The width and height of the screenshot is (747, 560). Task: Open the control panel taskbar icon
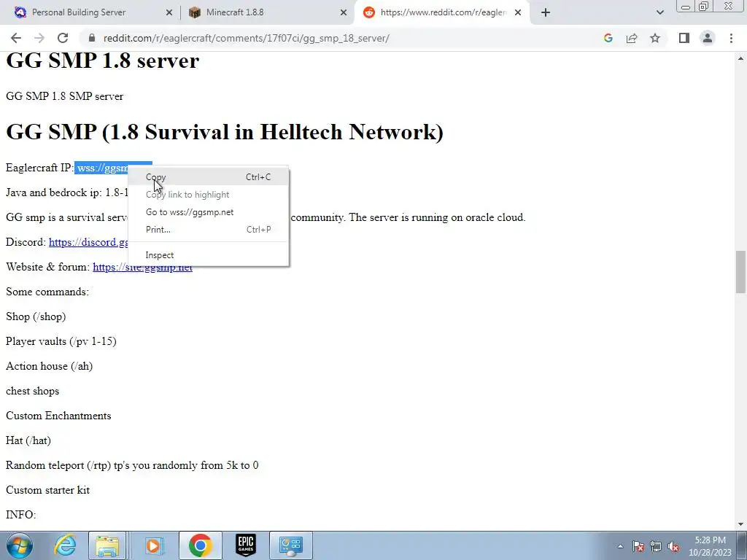(291, 545)
